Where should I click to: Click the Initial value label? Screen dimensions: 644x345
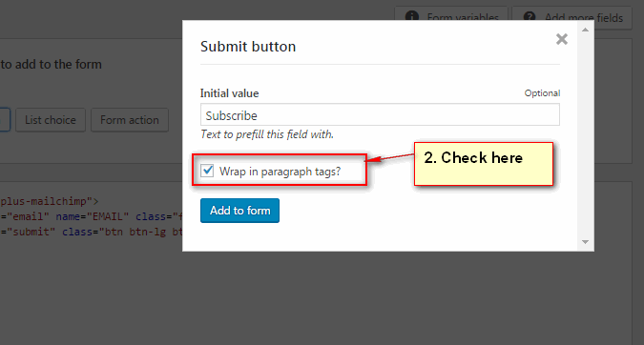pos(229,93)
